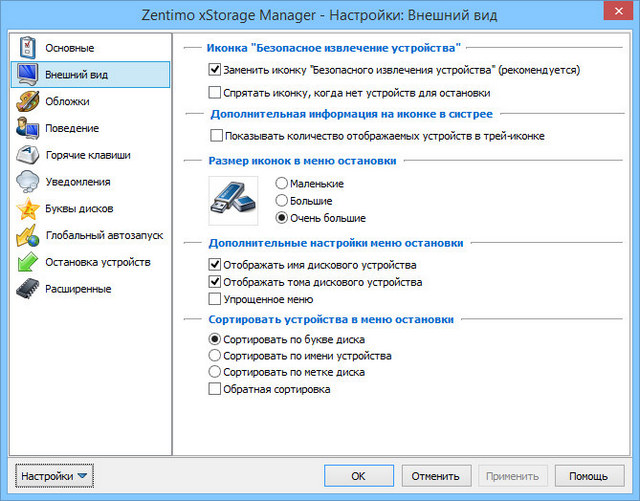Open the Настройки dropdown button

point(54,476)
